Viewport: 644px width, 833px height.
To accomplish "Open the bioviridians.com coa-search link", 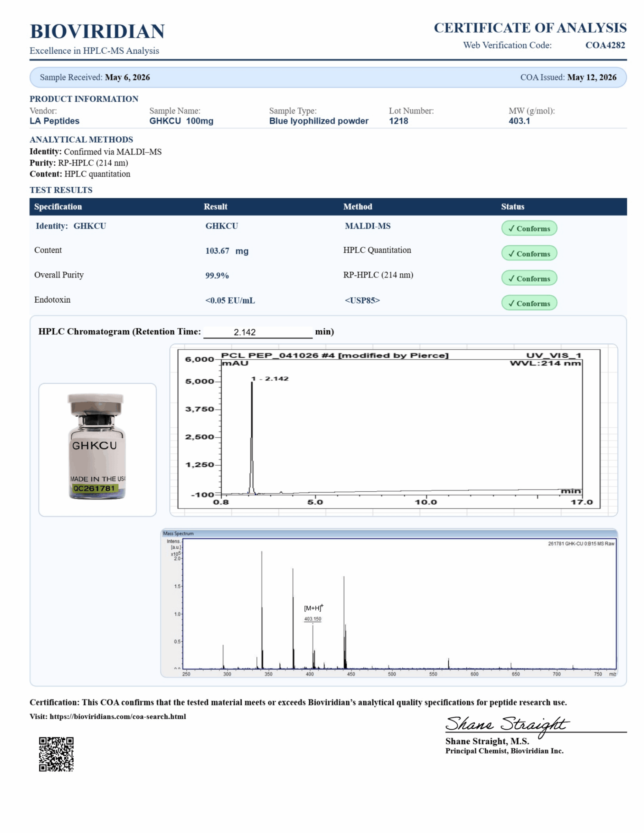I will [118, 717].
